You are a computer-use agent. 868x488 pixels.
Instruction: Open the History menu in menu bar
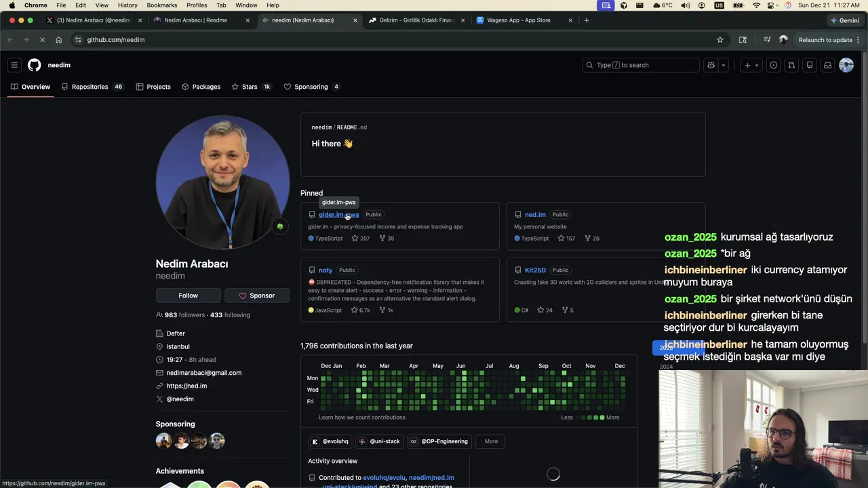coord(127,5)
